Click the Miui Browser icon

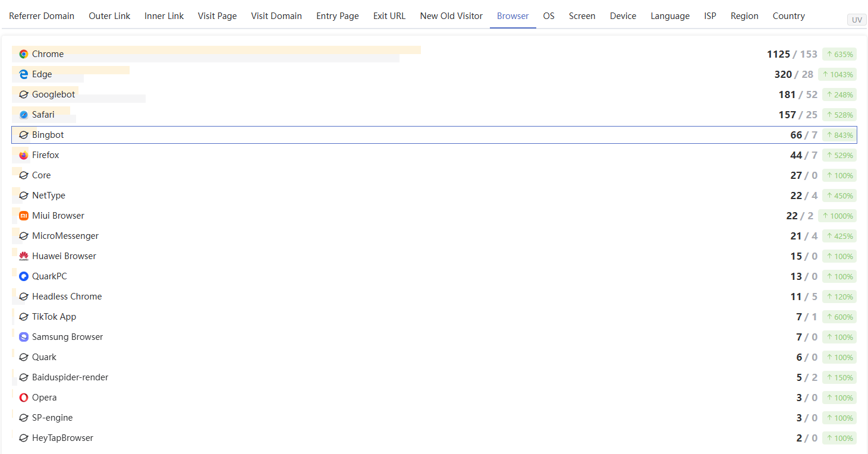24,216
